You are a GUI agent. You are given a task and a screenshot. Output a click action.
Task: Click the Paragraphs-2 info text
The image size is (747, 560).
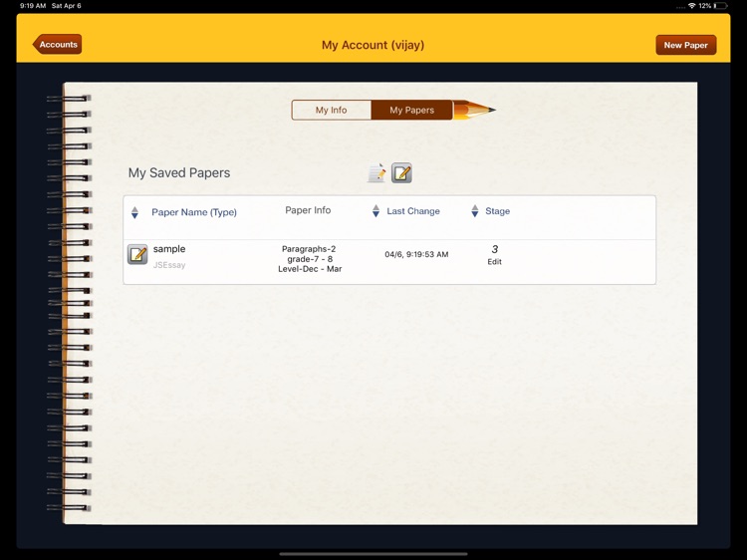point(309,249)
